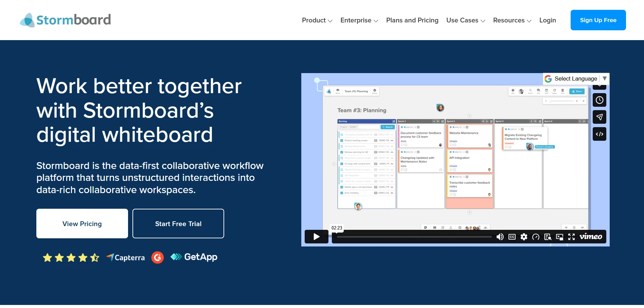Enable picture-in-picture mode
644x308 pixels.
[x=559, y=237]
